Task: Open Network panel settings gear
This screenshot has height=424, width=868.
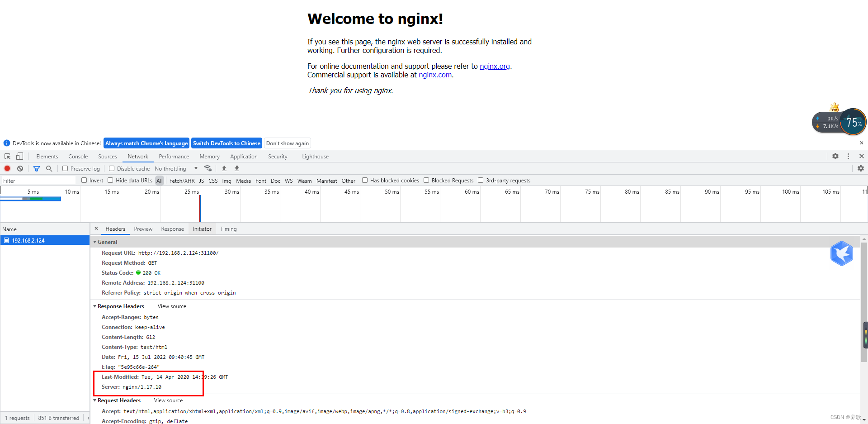Action: 861,168
